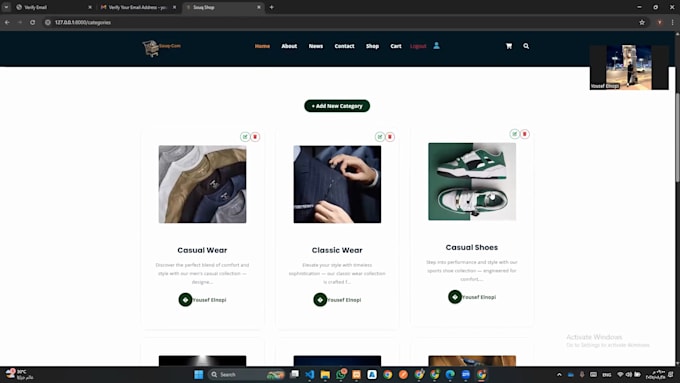Open File Explorer from taskbar
The height and width of the screenshot is (383, 680).
325,374
